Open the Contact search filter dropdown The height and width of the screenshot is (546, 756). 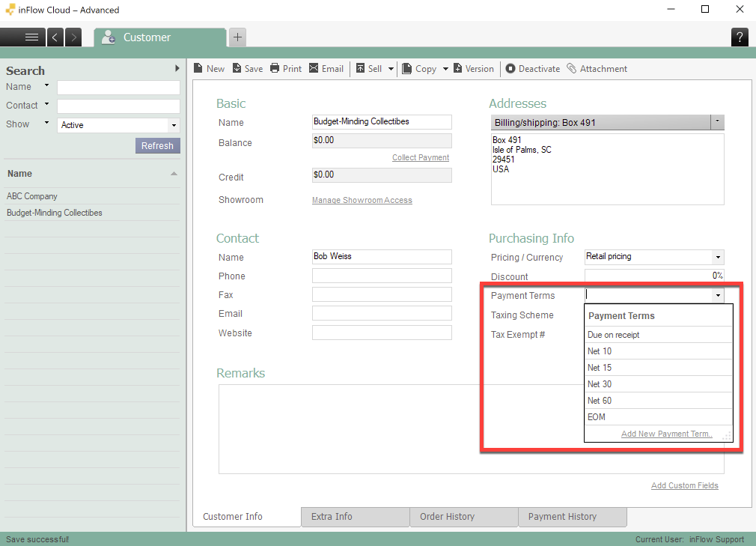[46, 103]
